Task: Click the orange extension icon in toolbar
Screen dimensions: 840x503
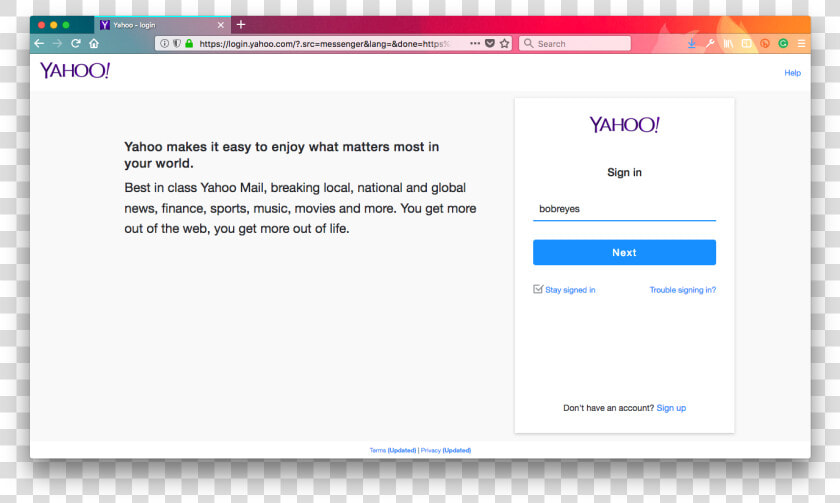Action: [764, 43]
